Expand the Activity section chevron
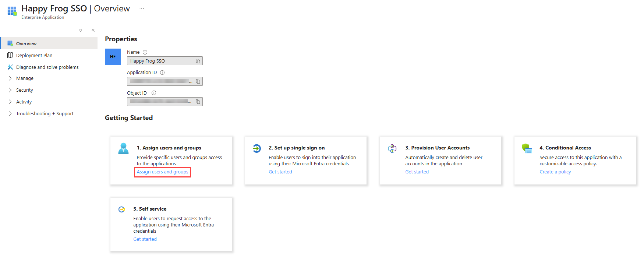The height and width of the screenshot is (257, 644). pyautogui.click(x=10, y=102)
